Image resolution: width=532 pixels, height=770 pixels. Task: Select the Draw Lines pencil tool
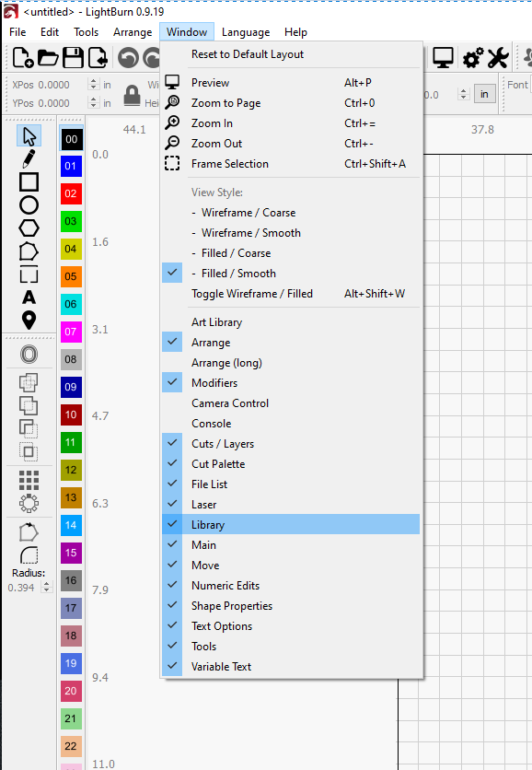(x=29, y=159)
